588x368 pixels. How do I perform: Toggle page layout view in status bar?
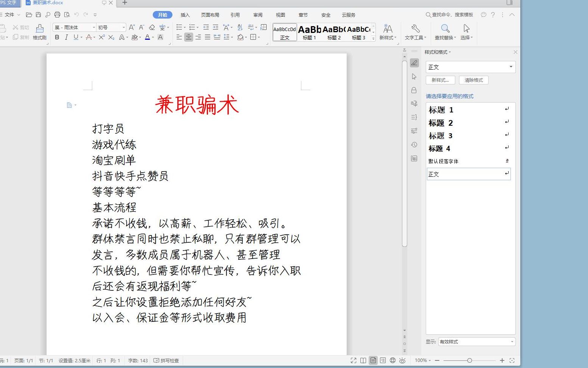pos(373,360)
